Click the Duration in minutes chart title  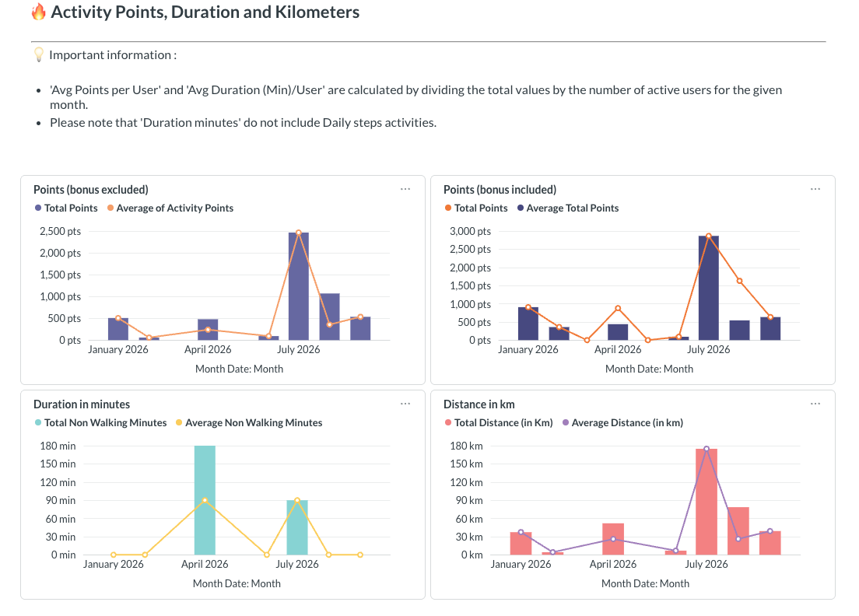coord(82,404)
